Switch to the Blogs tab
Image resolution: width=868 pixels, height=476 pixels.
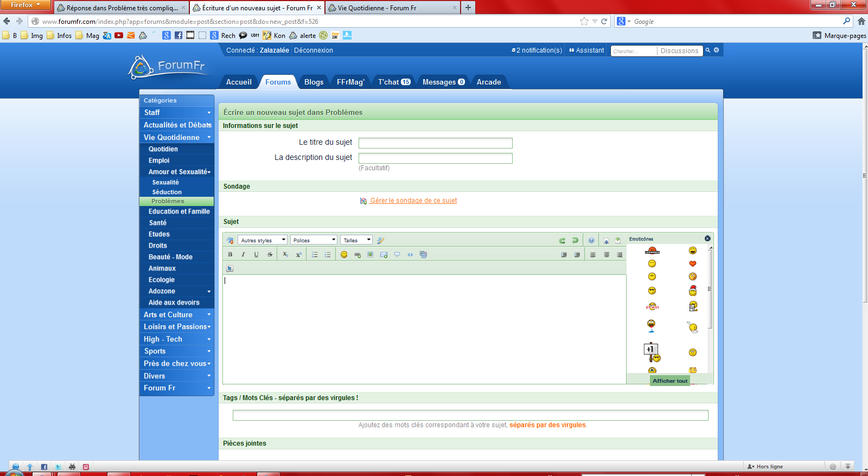(314, 82)
